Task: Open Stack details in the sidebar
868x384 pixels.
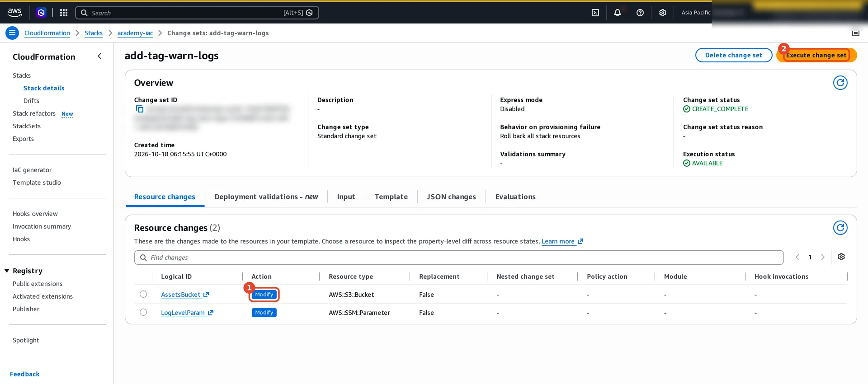Action: click(x=44, y=88)
